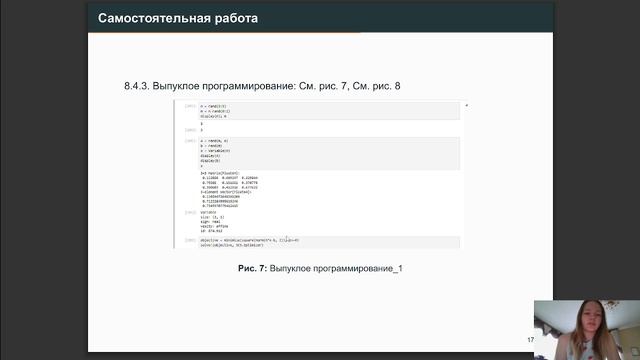Click the slide page number 17
Screen dimensions: 640x360
tap(530, 340)
